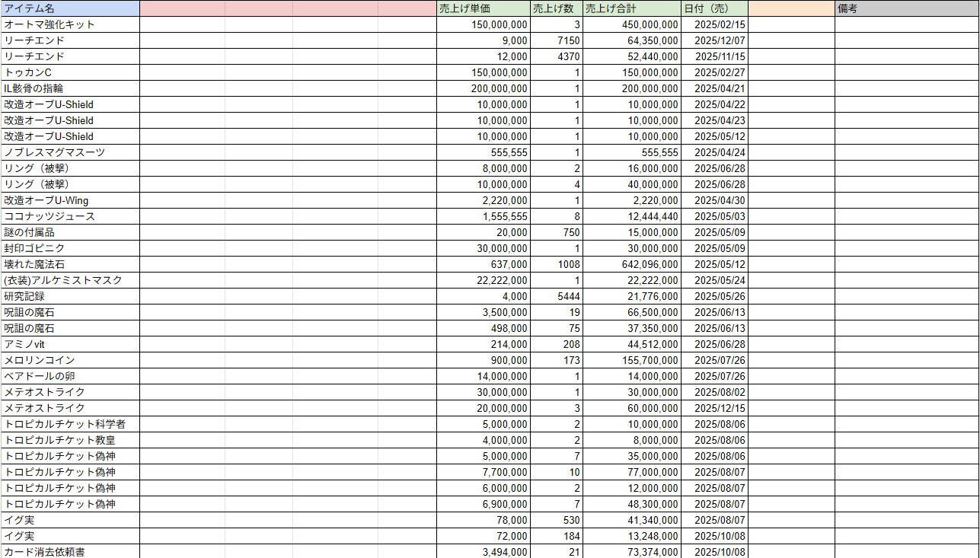Screen dimensions: 980x558
Task: Click the 2025/12/07 date cell
Action: pos(714,40)
